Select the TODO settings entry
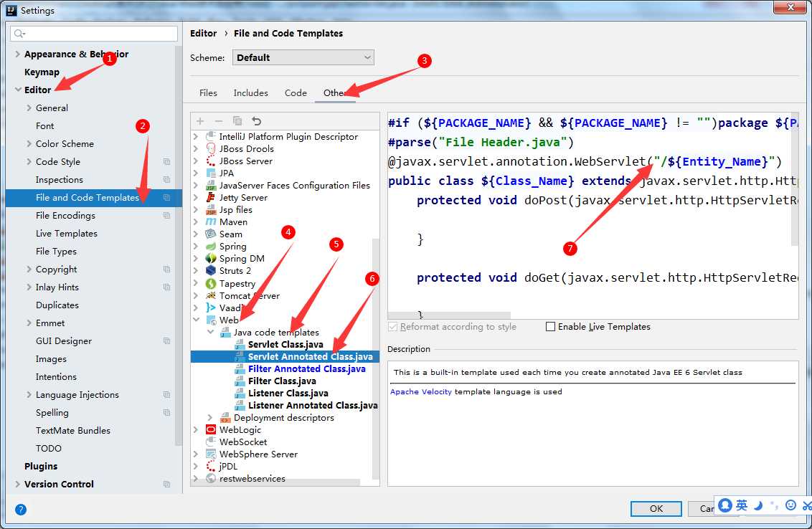The width and height of the screenshot is (812, 529). tap(49, 448)
